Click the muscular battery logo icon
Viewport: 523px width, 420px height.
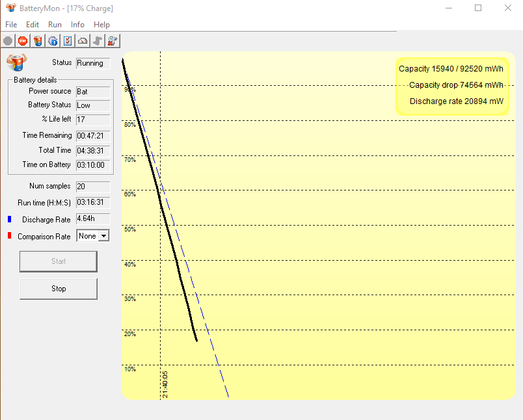pos(16,62)
